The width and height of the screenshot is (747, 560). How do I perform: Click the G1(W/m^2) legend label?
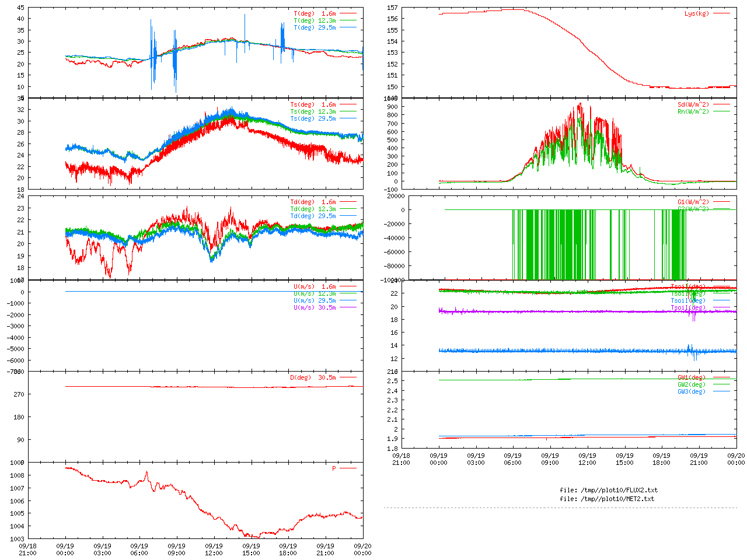point(693,202)
